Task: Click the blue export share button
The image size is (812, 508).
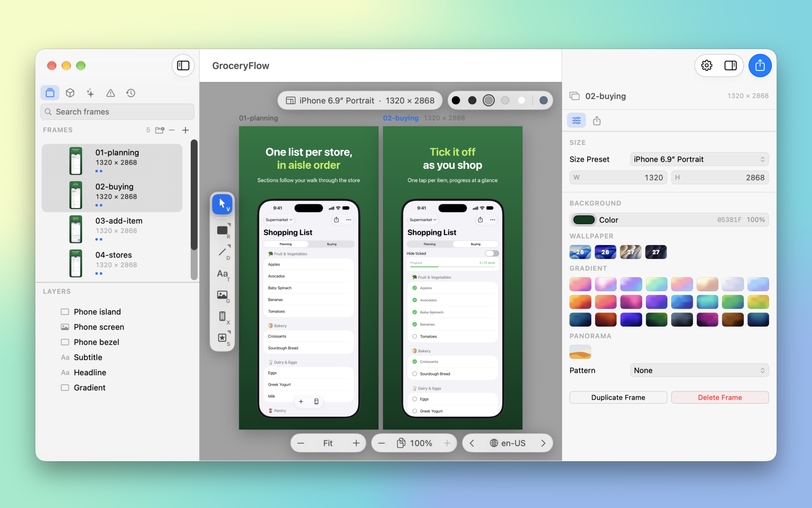Action: point(760,65)
